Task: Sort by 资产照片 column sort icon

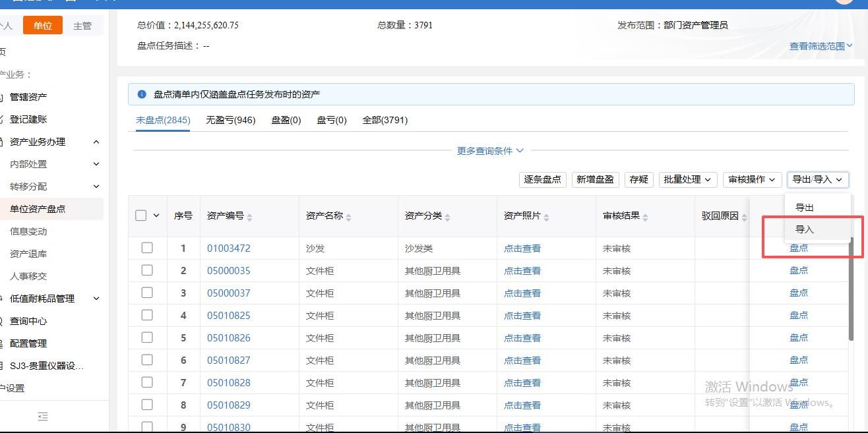Action: click(x=547, y=217)
